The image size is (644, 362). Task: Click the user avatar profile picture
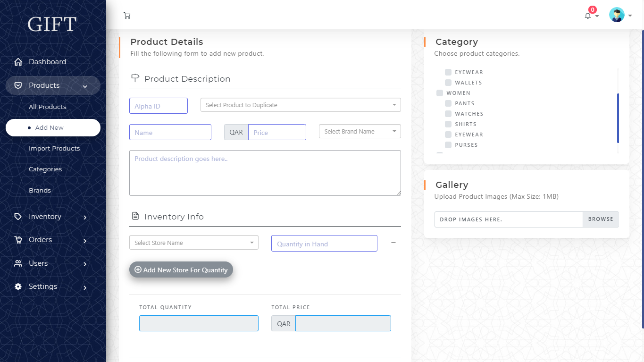pyautogui.click(x=617, y=15)
